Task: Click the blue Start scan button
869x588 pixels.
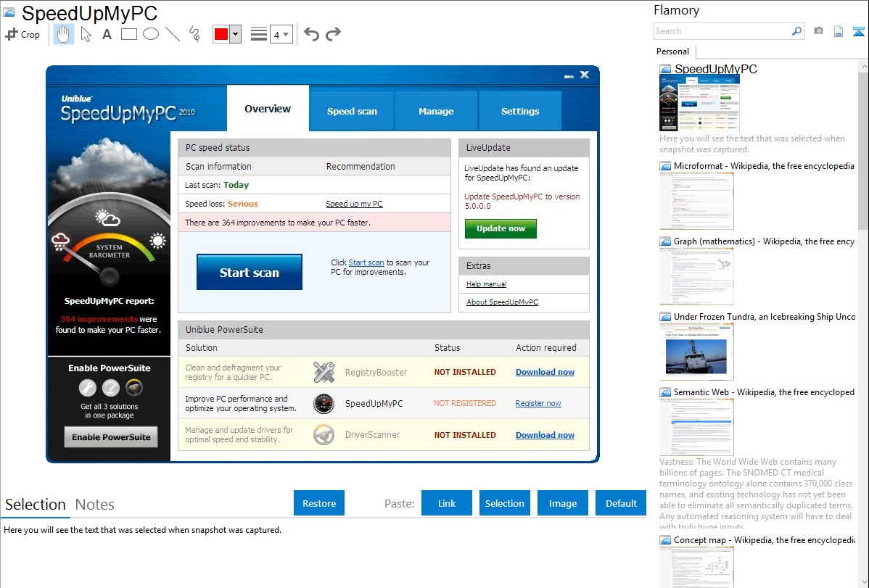Action: click(250, 272)
